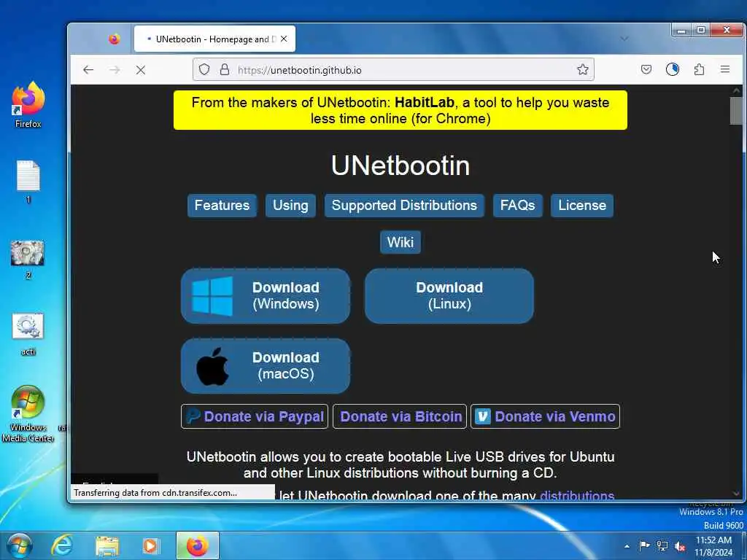Click the muted volume tray icon

681,546
